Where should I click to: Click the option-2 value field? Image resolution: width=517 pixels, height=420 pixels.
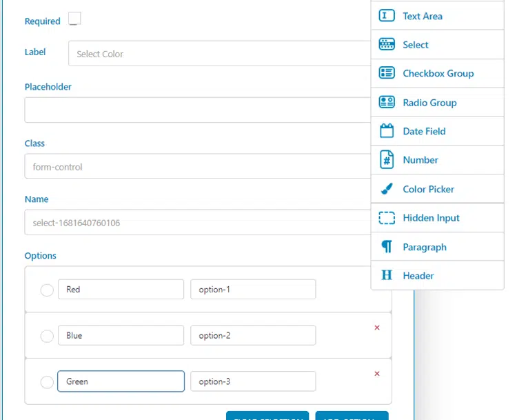[x=253, y=336]
